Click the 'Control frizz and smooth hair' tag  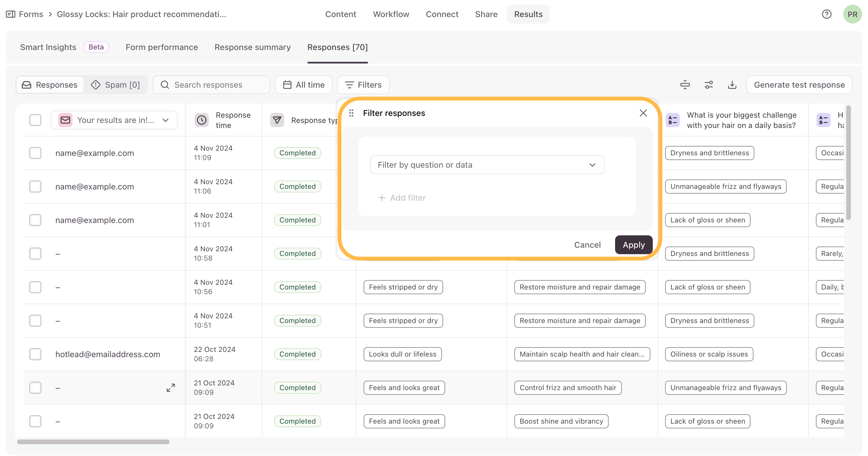click(568, 388)
